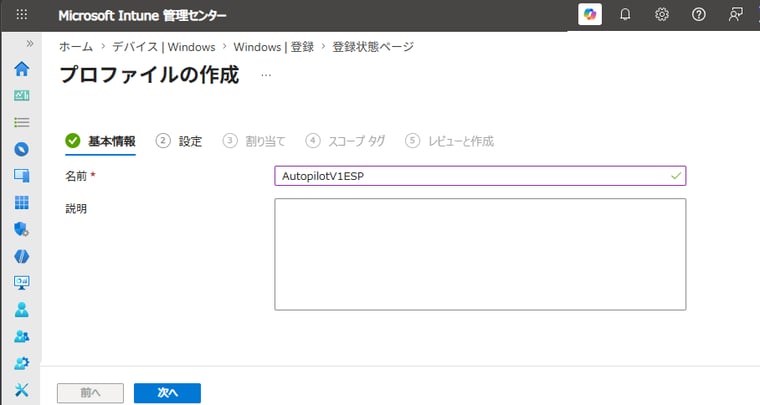Open the blue circle sidebar icon
This screenshot has height=405, width=760.
[21, 149]
